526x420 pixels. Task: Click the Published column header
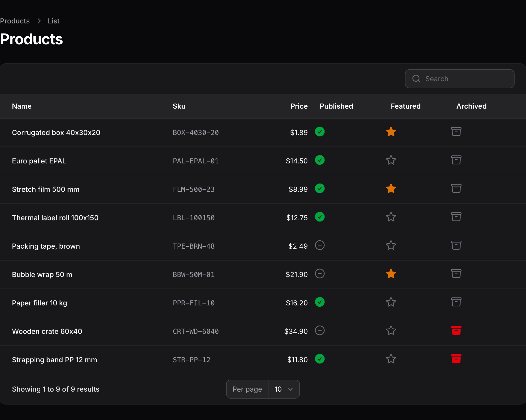(336, 106)
